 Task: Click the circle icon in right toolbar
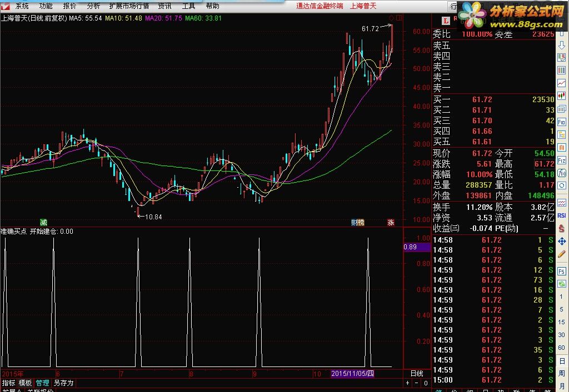561,185
